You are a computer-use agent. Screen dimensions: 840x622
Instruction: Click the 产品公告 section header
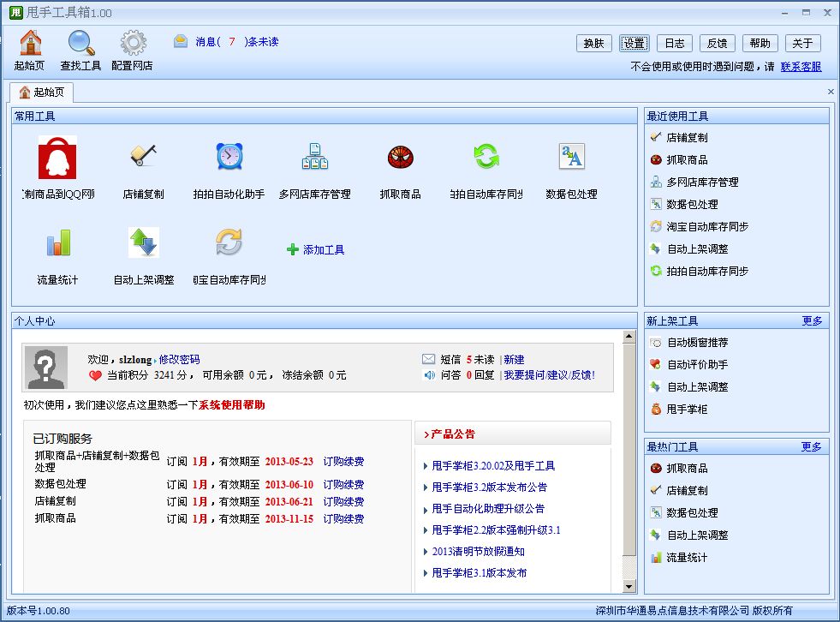click(513, 434)
